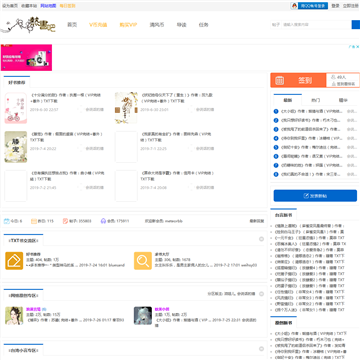Open the 购买VIP navigation item
This screenshot has height=360, width=360.
[x=128, y=25]
